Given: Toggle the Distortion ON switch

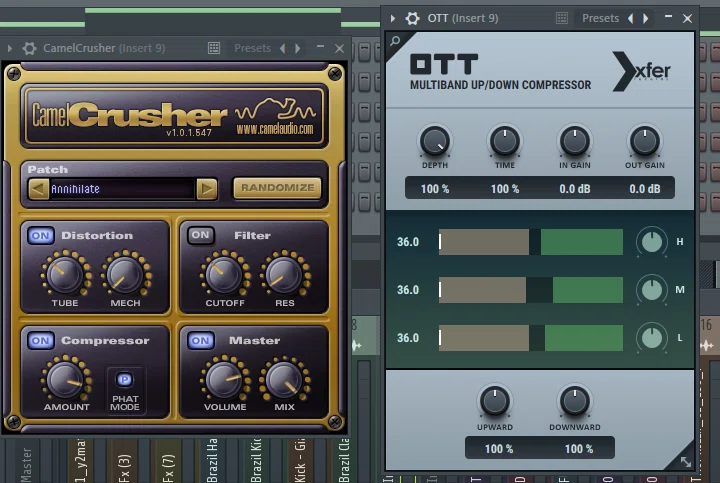Looking at the screenshot, I should tap(41, 236).
